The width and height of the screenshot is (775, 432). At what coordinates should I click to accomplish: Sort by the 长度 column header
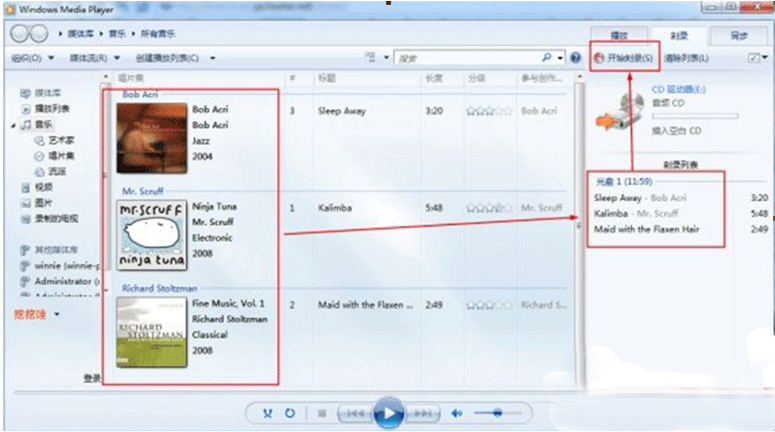click(433, 78)
